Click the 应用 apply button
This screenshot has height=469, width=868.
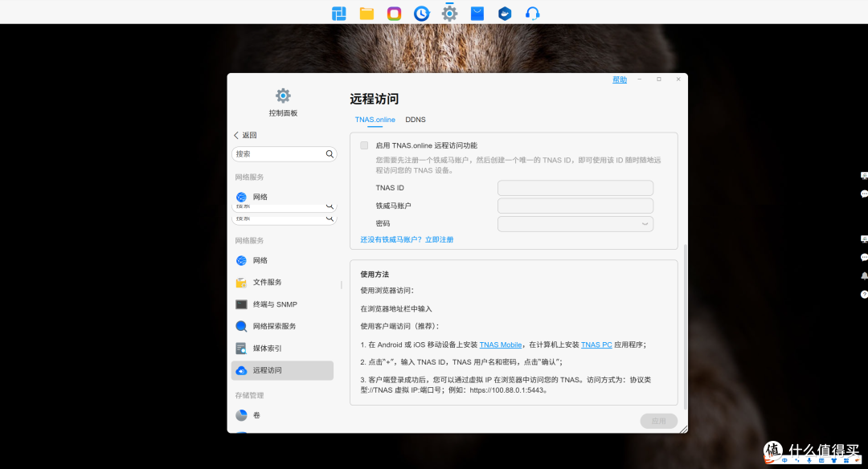click(x=659, y=421)
